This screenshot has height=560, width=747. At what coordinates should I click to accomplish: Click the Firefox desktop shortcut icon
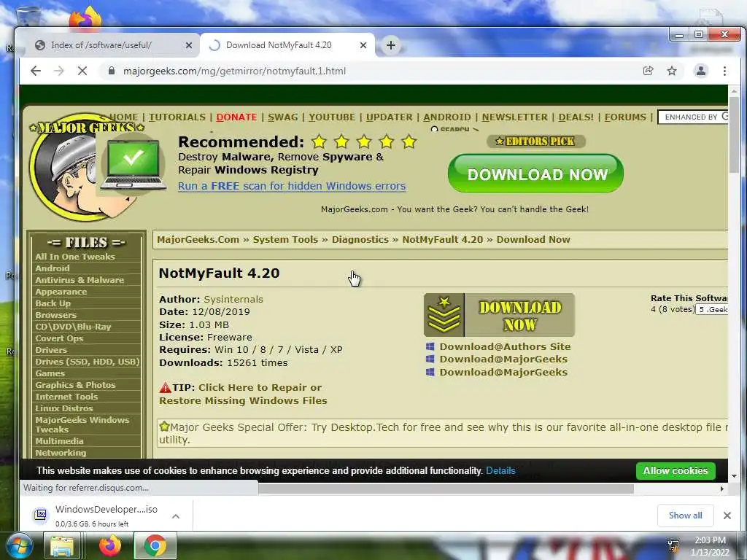tap(86, 18)
